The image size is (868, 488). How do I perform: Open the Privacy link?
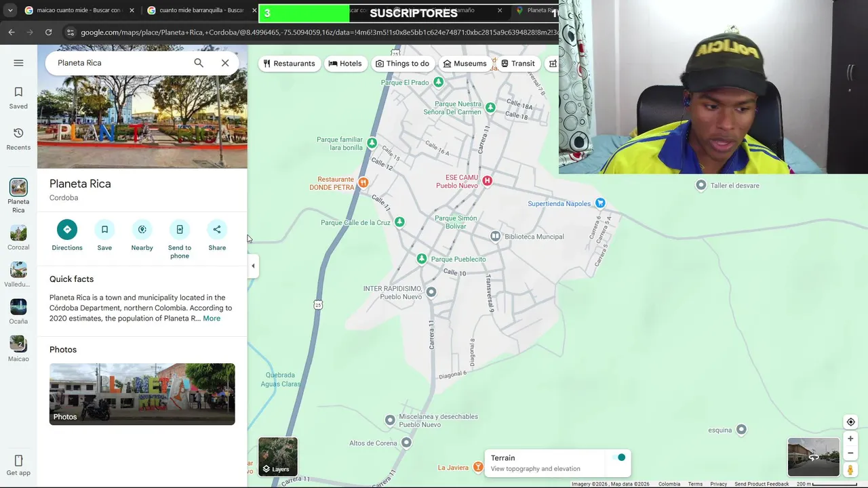tap(719, 484)
